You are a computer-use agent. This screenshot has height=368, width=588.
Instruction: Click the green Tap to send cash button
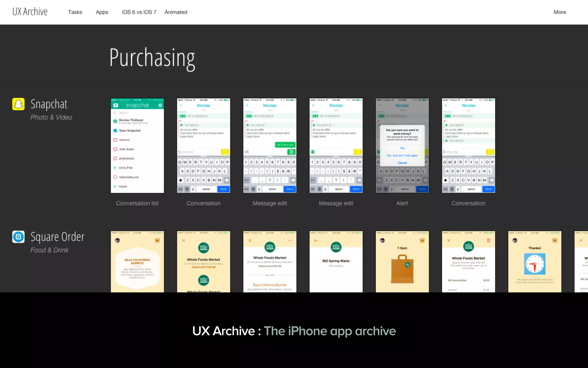(285, 145)
